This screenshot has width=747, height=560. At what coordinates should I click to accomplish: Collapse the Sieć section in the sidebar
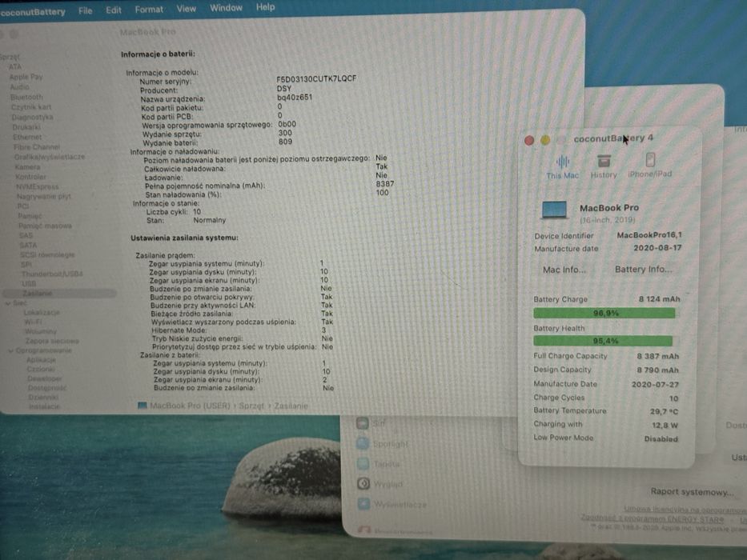point(8,303)
